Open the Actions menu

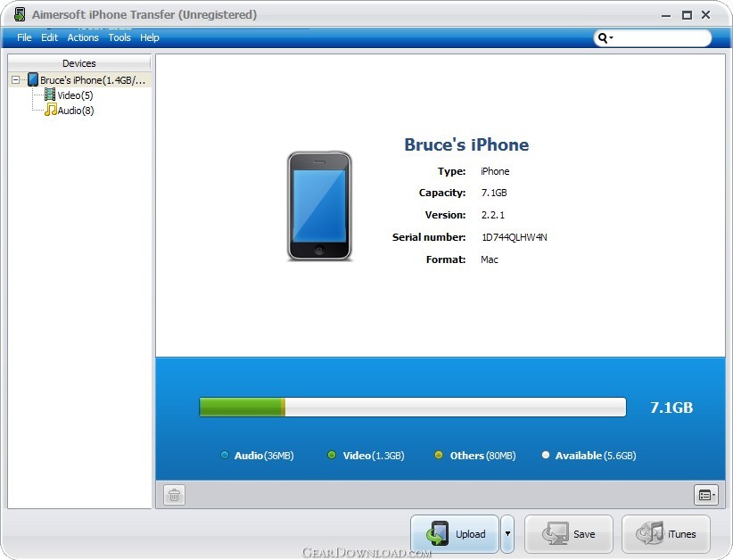[83, 37]
